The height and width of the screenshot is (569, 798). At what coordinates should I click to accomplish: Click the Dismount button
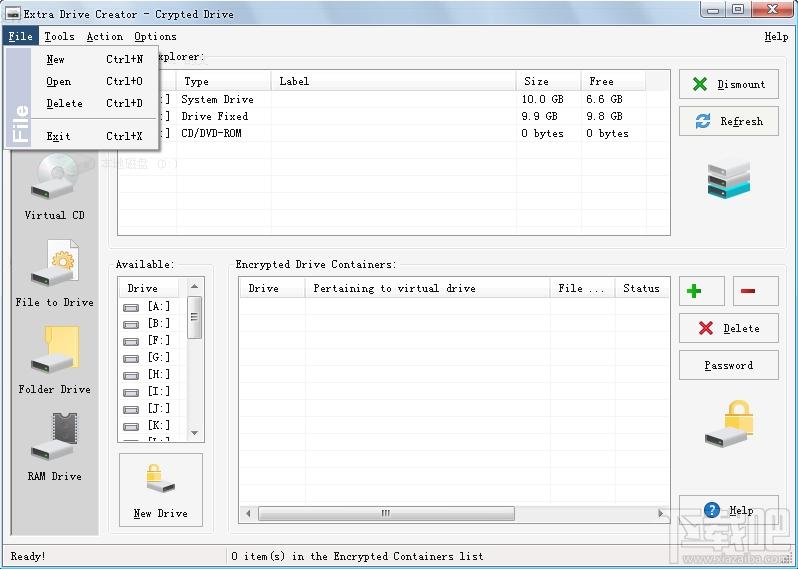pyautogui.click(x=729, y=84)
